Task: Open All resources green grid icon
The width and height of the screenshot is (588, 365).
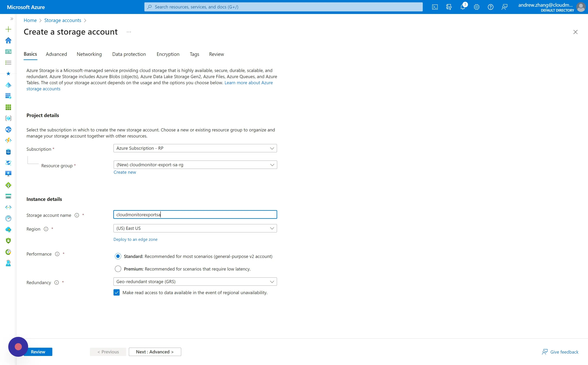Action: 8,107
